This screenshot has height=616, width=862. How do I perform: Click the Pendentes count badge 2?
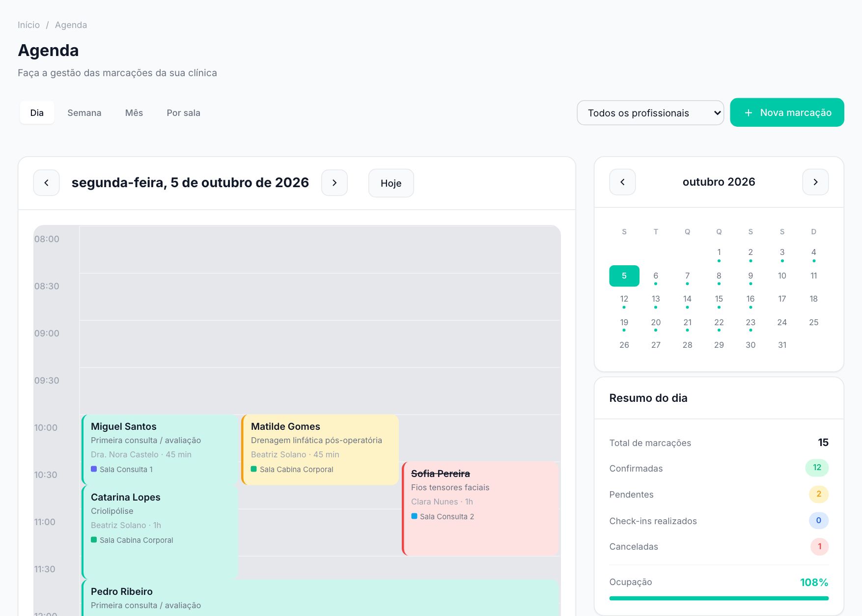(819, 494)
